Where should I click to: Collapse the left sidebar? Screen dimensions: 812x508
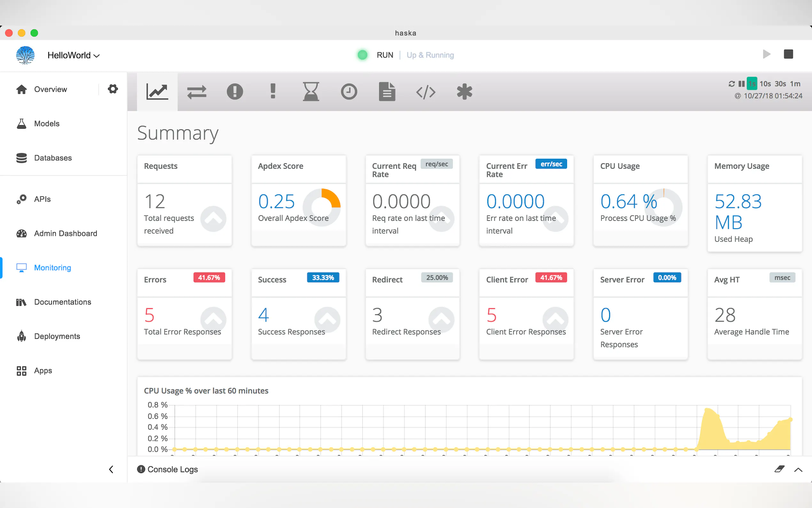pos(111,469)
